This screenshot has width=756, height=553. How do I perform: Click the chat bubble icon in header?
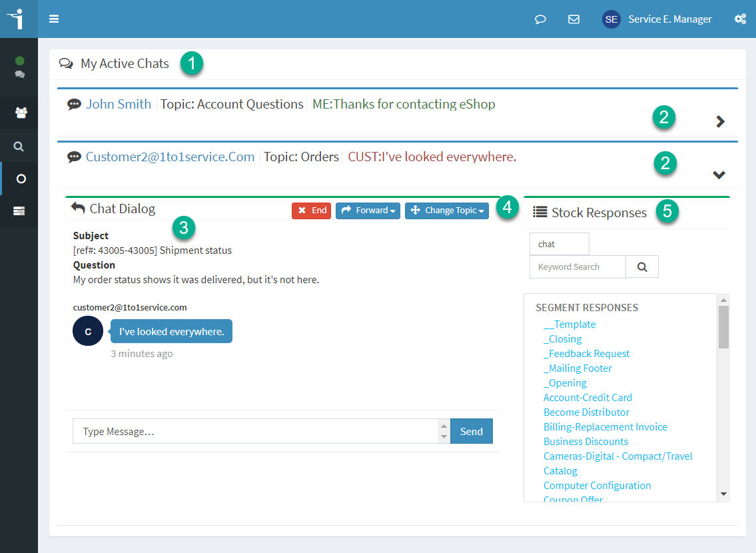coord(540,19)
